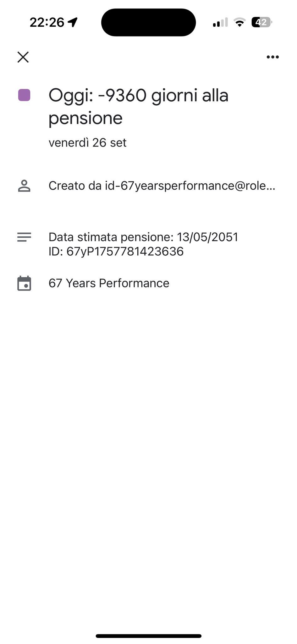
Task: Tap the person icon beside creator
Action: pyautogui.click(x=24, y=186)
